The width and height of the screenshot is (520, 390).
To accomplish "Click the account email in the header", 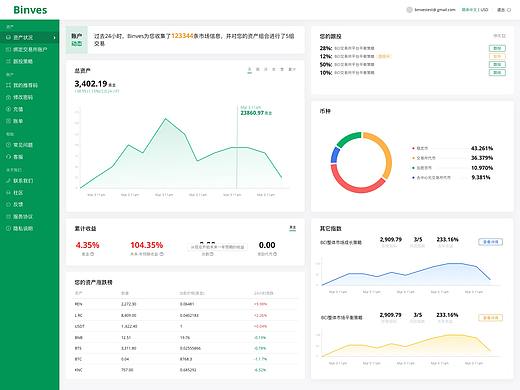I will click(435, 10).
